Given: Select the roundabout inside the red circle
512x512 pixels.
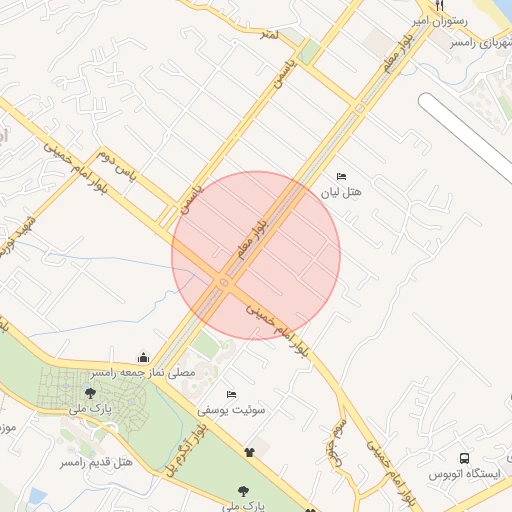Looking at the screenshot, I should (224, 283).
